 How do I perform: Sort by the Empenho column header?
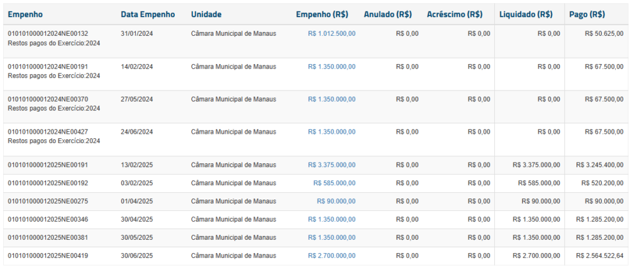(25, 14)
